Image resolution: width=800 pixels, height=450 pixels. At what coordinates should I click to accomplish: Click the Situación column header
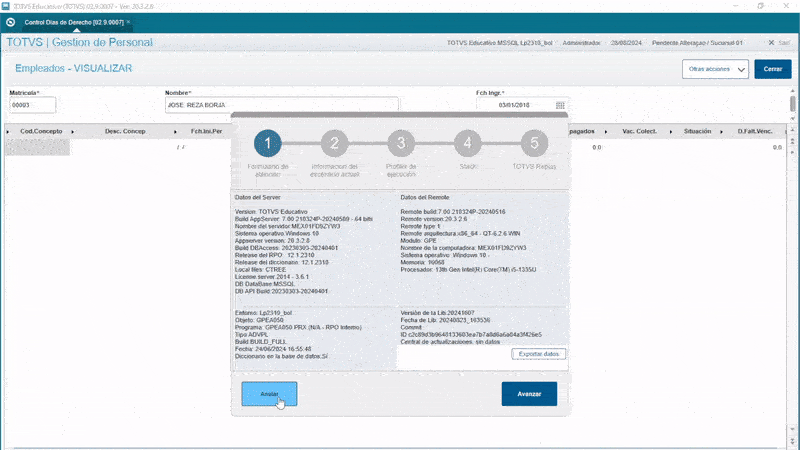(697, 131)
